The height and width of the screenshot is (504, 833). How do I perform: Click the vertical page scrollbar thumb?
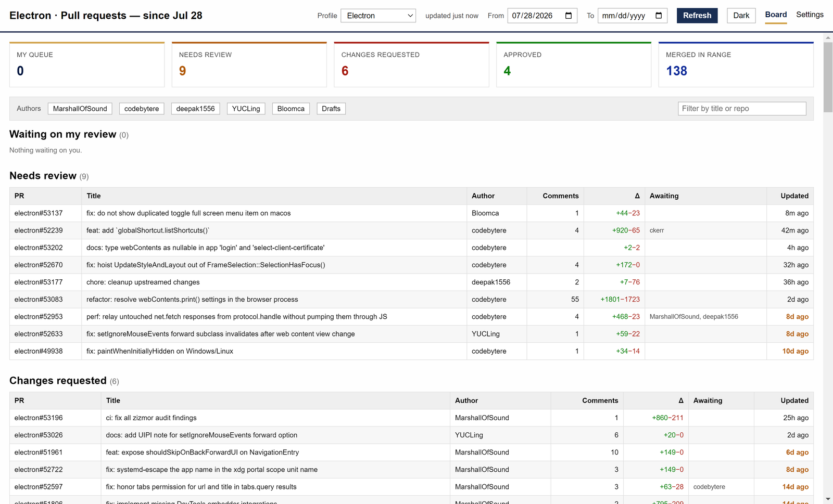(828, 77)
